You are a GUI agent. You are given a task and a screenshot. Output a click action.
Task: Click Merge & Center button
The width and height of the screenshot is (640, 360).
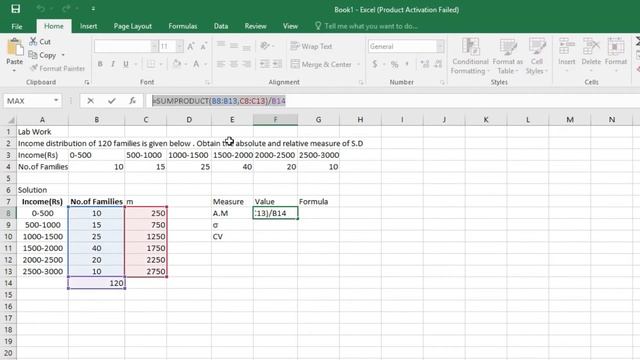(321, 64)
